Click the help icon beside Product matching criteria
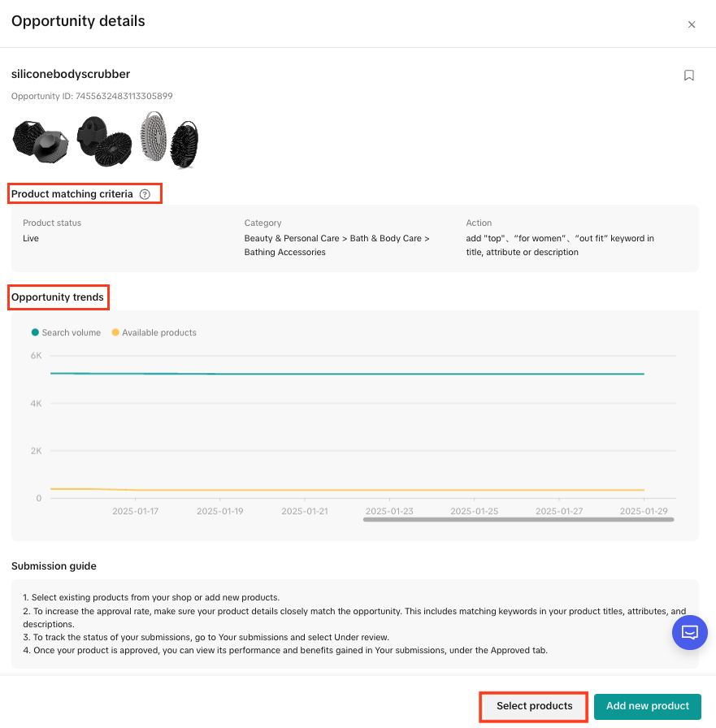 (145, 194)
